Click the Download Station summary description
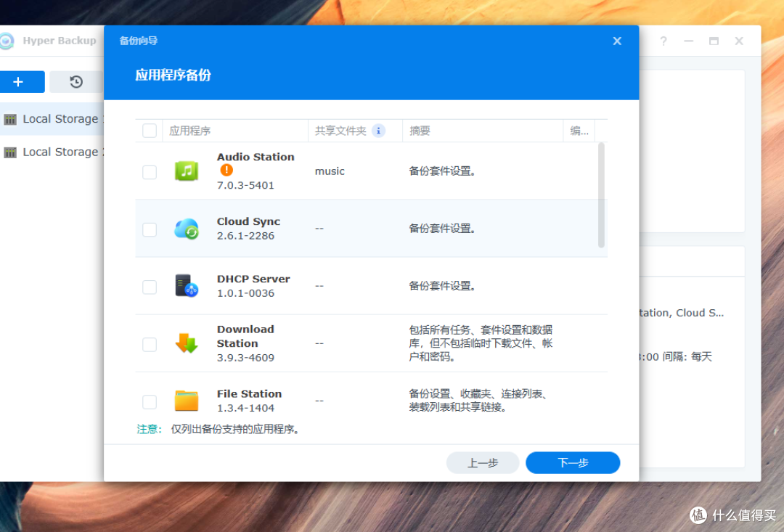 (x=481, y=343)
